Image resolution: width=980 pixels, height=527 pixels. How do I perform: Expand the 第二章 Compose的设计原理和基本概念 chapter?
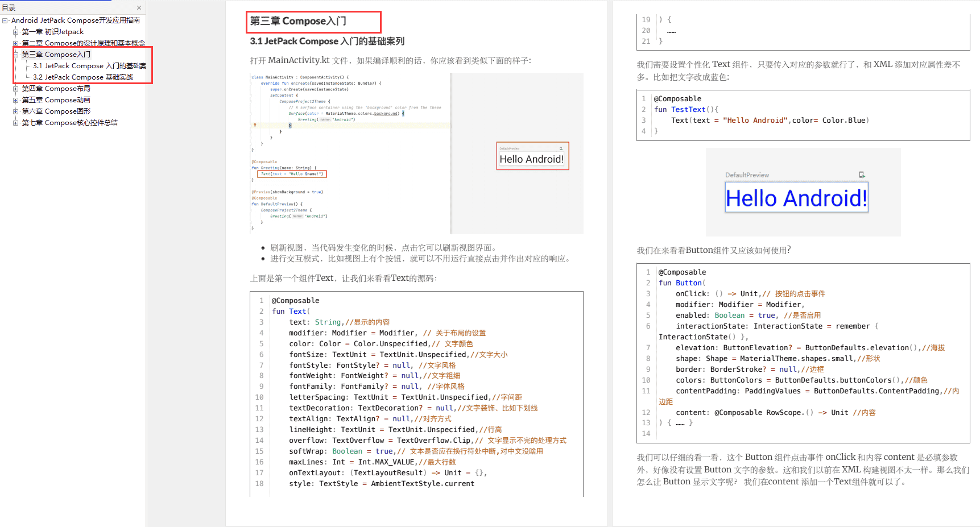[x=15, y=43]
